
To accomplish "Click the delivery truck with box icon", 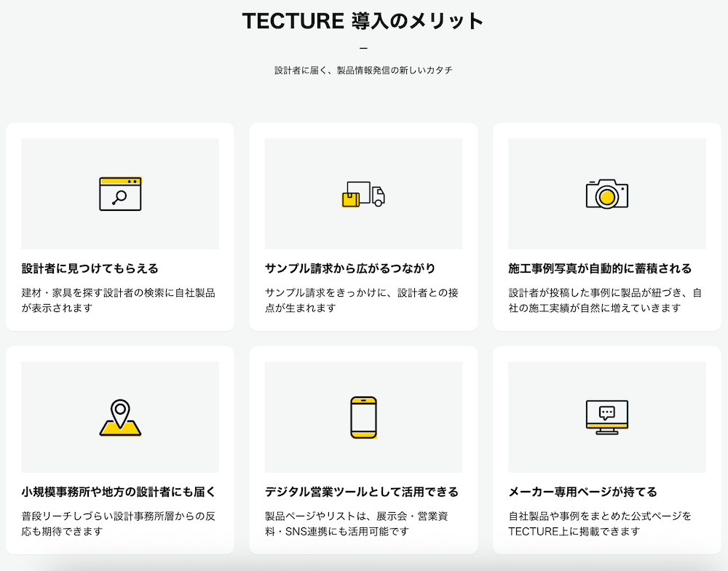I will [x=363, y=194].
